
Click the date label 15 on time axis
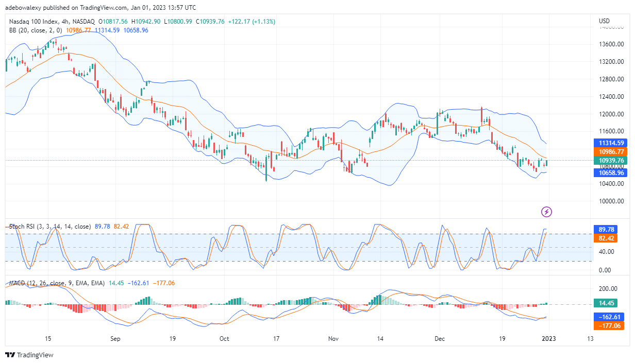(x=47, y=339)
